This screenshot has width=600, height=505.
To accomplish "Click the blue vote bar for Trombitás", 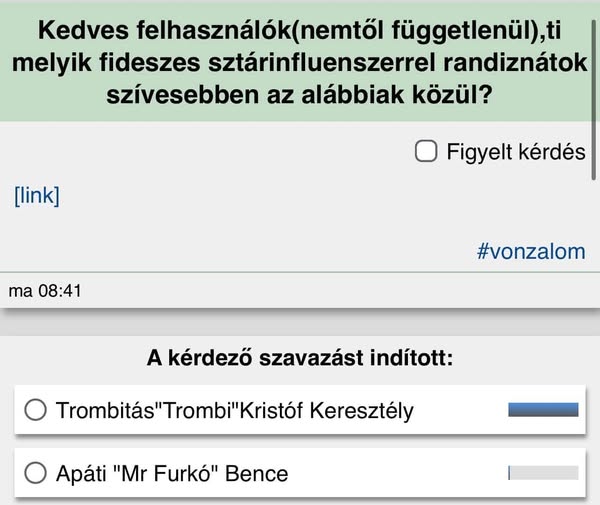I will [x=543, y=409].
